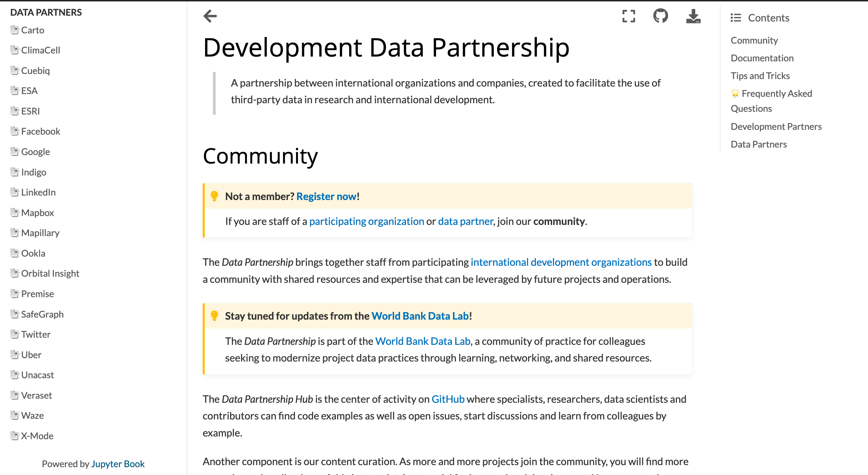Jump to Tips and Tricks section
The width and height of the screenshot is (868, 475).
760,76
